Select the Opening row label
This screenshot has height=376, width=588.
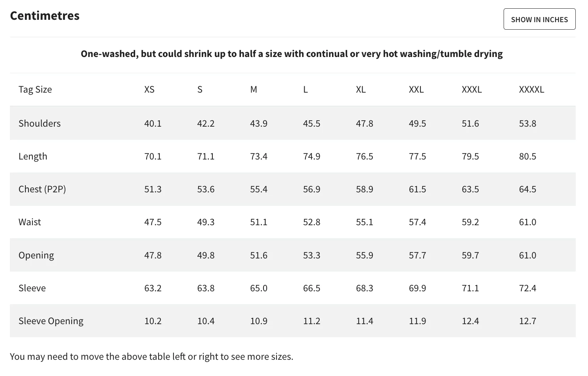[x=36, y=255]
